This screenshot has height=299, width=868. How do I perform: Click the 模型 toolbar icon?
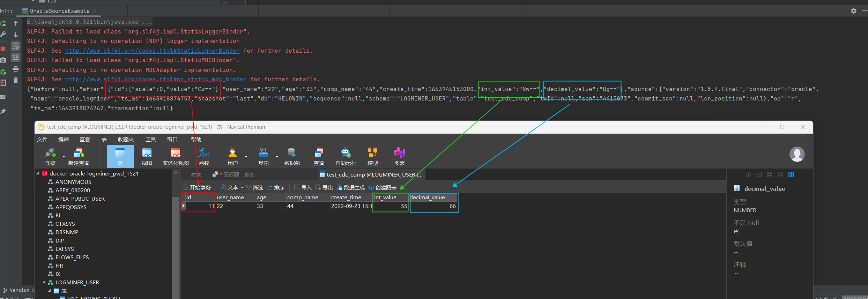(373, 157)
